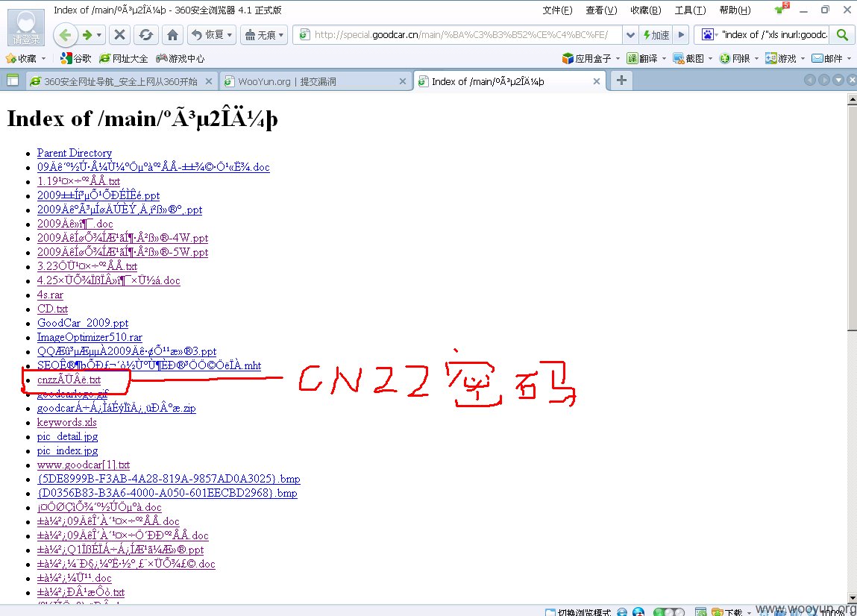
Task: Close the WooYun.org tab
Action: [x=403, y=81]
